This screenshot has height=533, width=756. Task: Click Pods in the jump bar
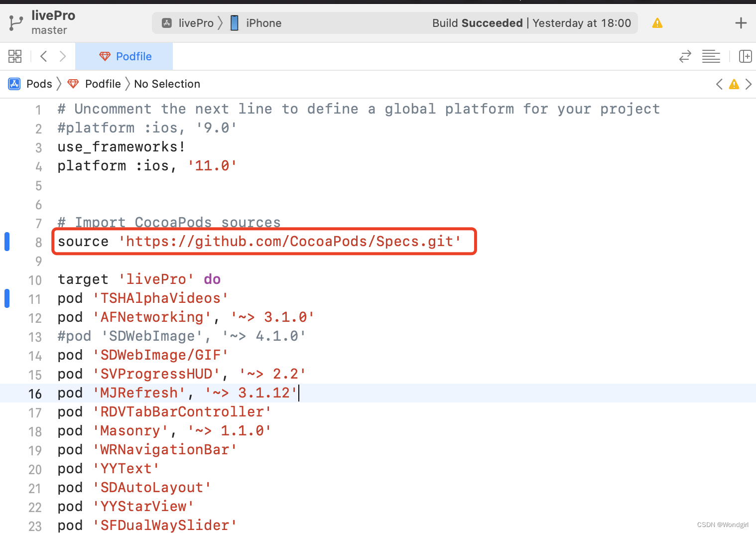(x=31, y=84)
